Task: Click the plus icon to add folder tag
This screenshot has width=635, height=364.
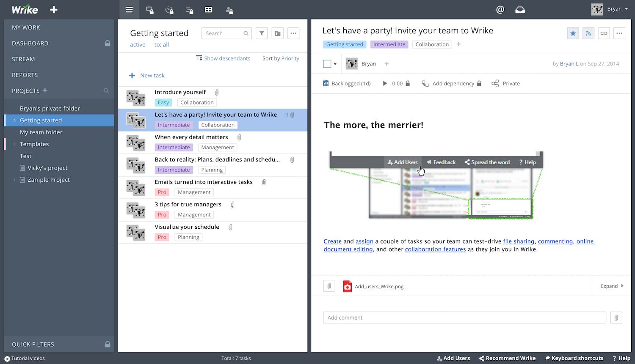Action: [458, 44]
